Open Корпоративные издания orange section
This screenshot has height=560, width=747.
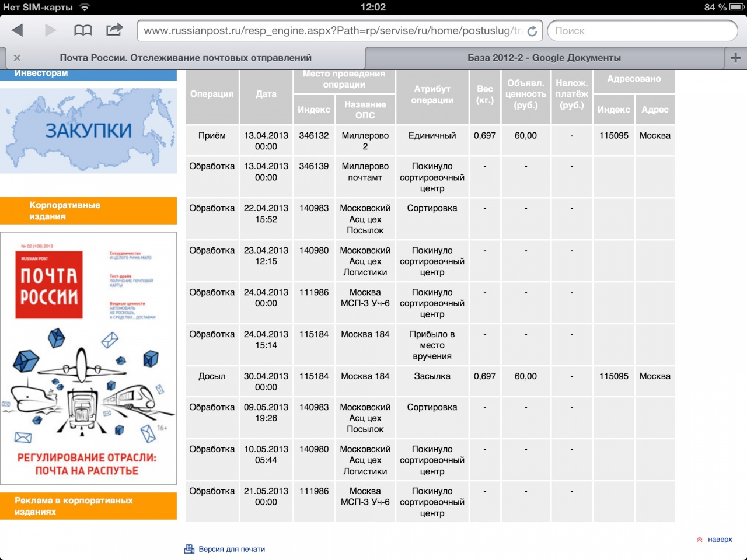pyautogui.click(x=88, y=211)
